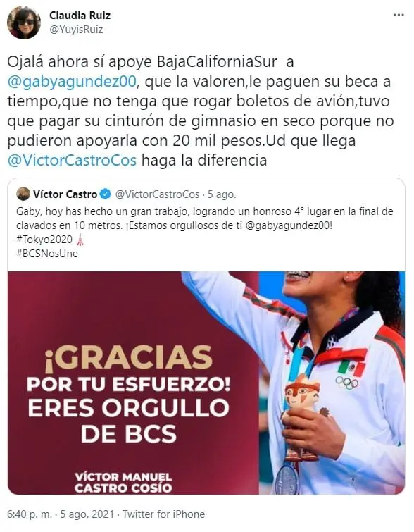Click the '5 ago.' date of quoted tweet
Screen dimensions: 414x532
pyautogui.click(x=222, y=194)
